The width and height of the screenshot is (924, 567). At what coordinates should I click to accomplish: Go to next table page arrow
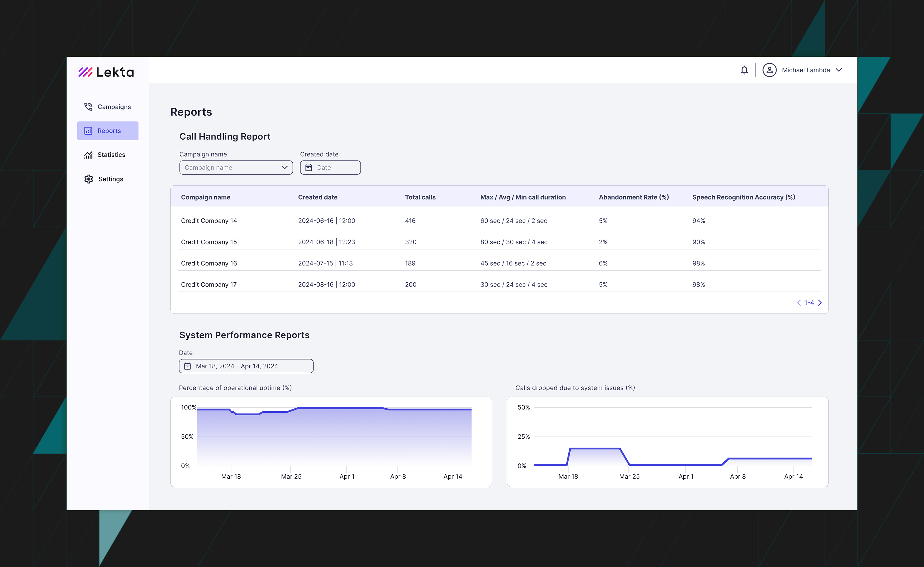[820, 303]
